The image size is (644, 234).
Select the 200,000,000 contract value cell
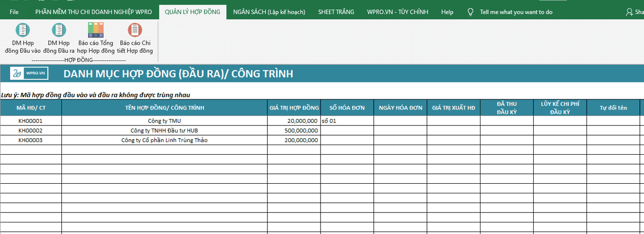pyautogui.click(x=294, y=140)
